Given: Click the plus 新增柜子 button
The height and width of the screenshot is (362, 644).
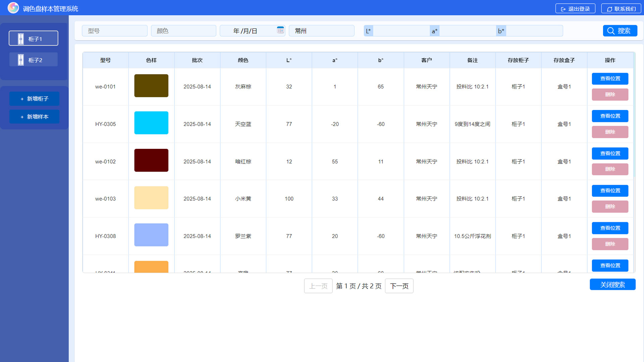Looking at the screenshot, I should 34,99.
